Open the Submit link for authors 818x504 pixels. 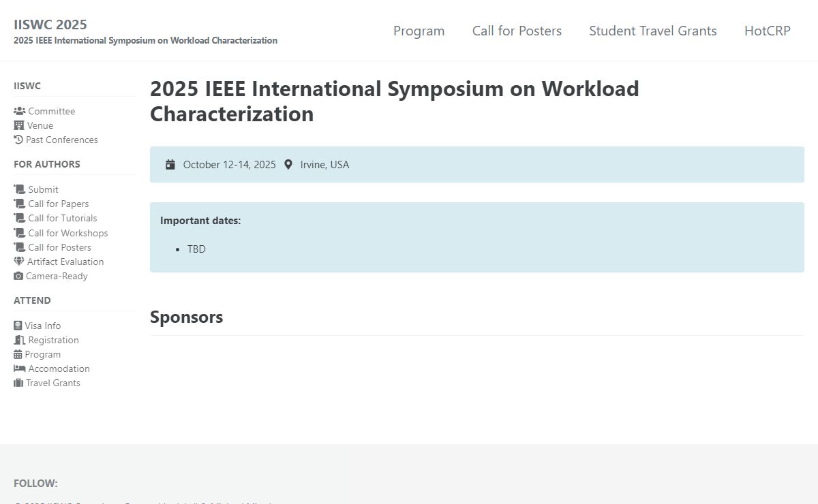click(x=43, y=189)
